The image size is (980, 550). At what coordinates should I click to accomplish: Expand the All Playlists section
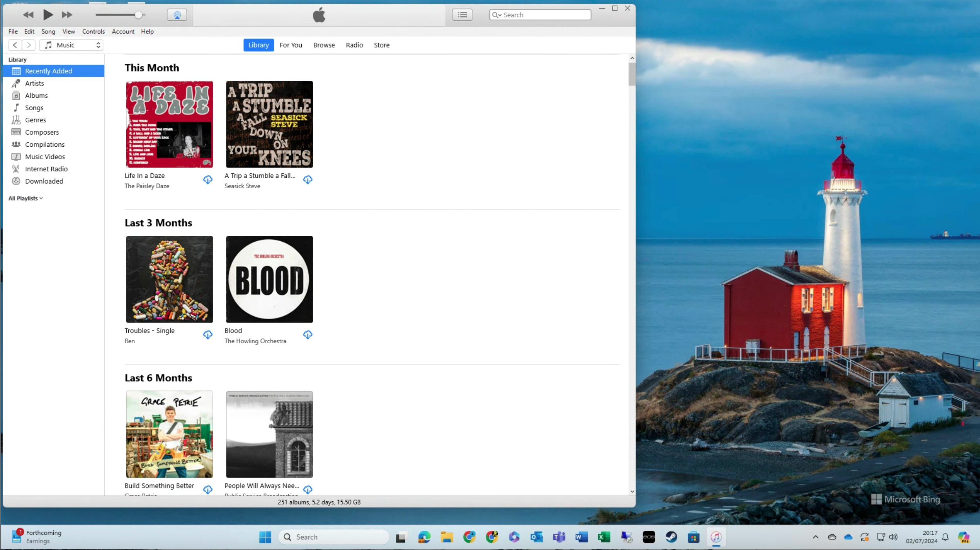(x=26, y=199)
